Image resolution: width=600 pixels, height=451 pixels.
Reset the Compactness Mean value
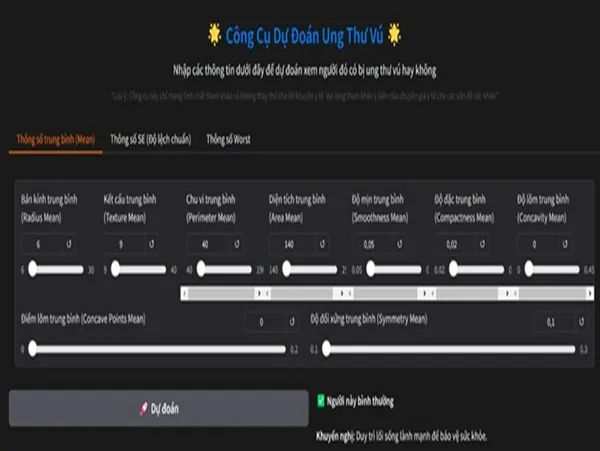(x=482, y=244)
